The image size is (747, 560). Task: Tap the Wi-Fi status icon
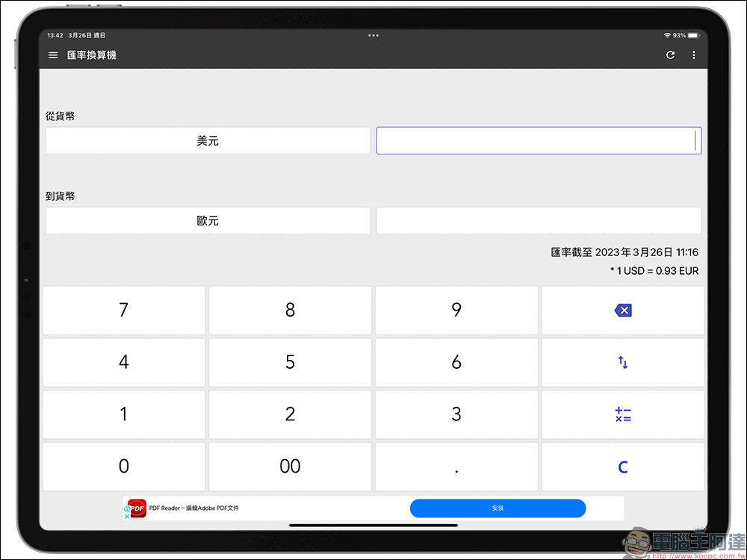click(667, 35)
